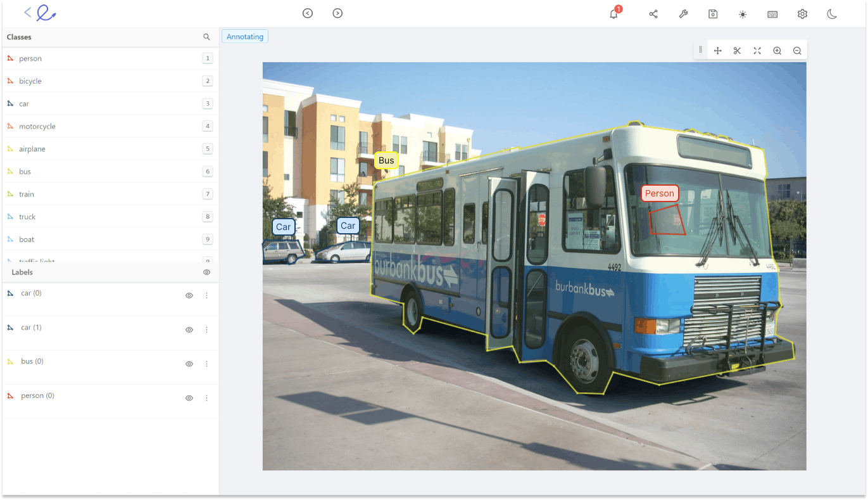Select the move/pan tool in canvas toolbar
Screen dimensions: 868x500
click(717, 51)
